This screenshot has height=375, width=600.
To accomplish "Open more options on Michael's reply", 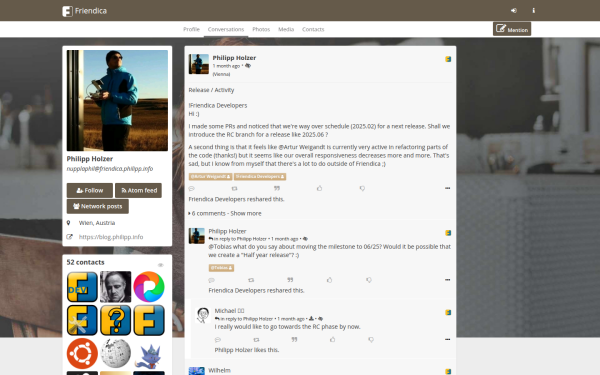I will (x=447, y=339).
